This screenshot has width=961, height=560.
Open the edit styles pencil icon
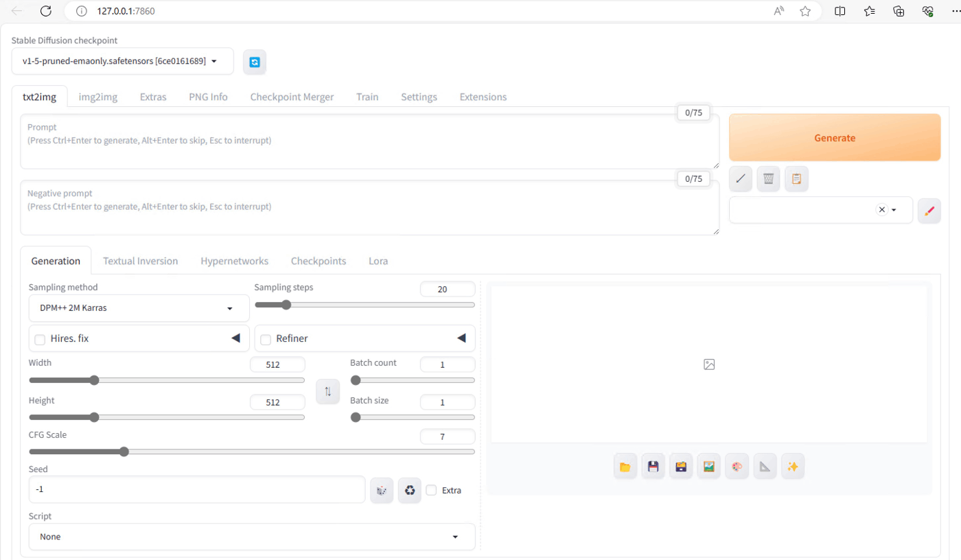(929, 210)
